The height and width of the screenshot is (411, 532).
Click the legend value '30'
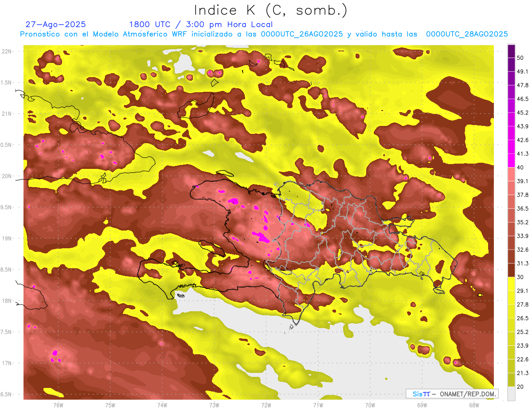pos(521,277)
